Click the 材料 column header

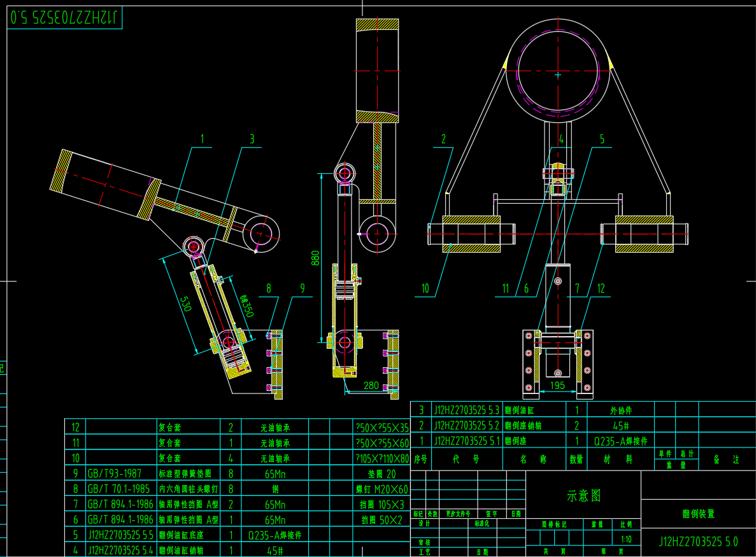click(x=618, y=459)
